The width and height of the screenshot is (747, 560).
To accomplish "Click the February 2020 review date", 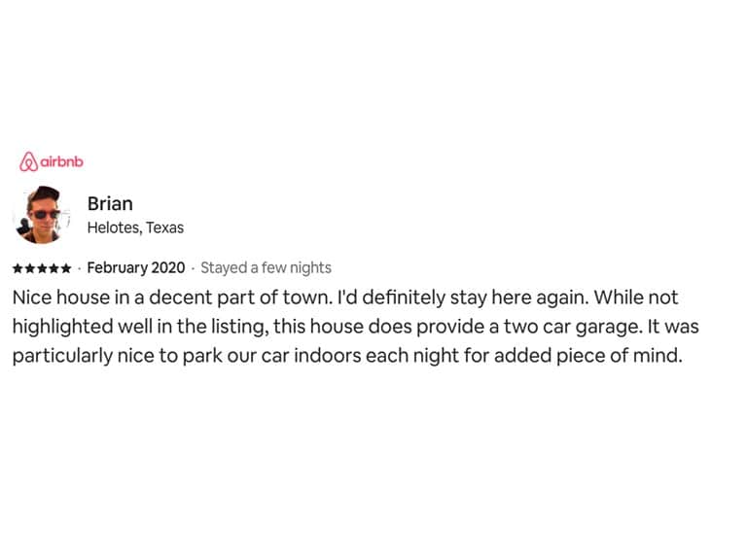I will coord(136,268).
